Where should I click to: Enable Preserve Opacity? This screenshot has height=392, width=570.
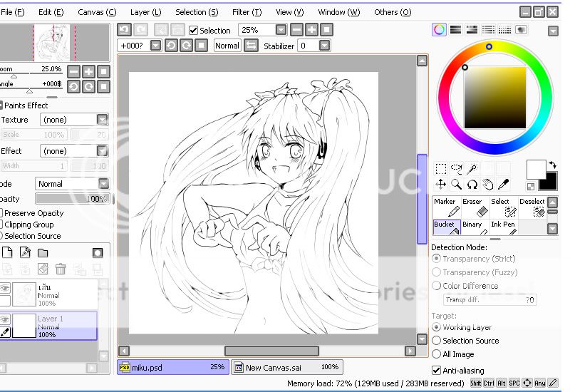1,212
